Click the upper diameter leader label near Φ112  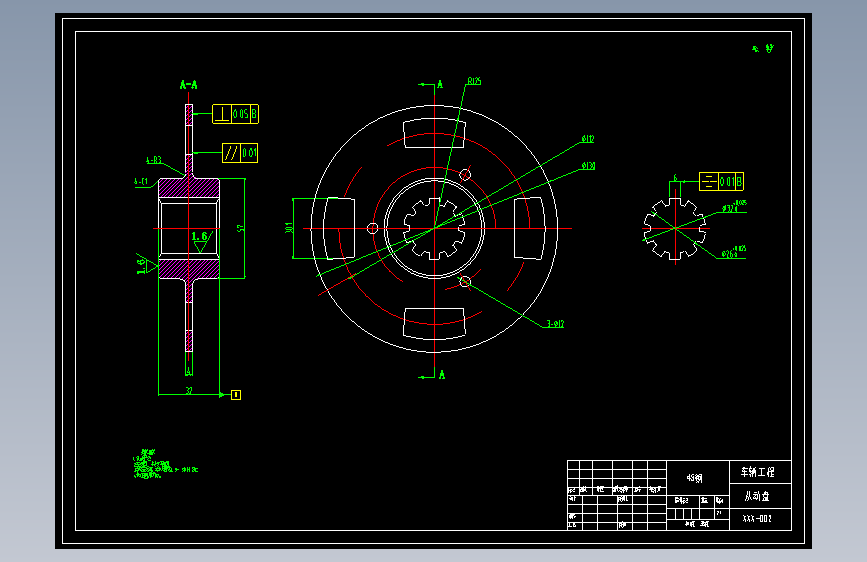click(588, 139)
